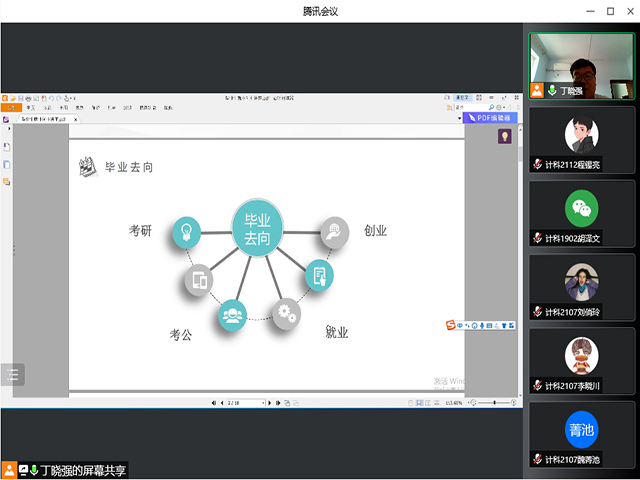Click participant 计科2112程锡亮 tile
This screenshot has height=480, width=640.
(582, 140)
